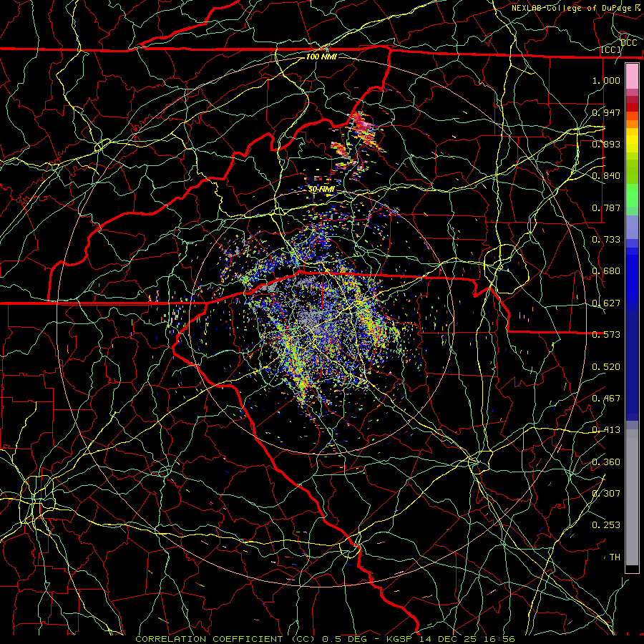
Task: Click the KGSP radar site identifier
Action: tap(400, 639)
